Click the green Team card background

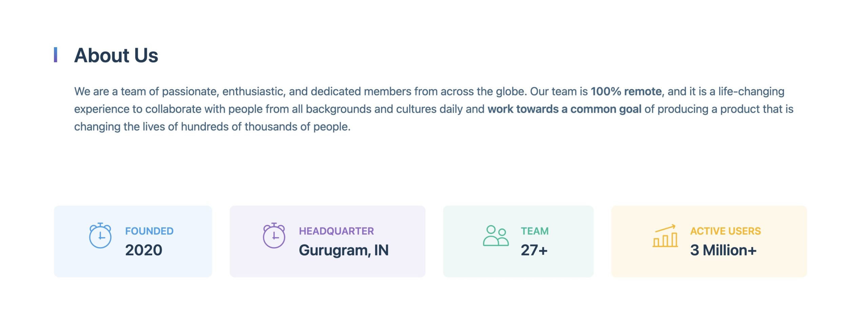(518, 241)
